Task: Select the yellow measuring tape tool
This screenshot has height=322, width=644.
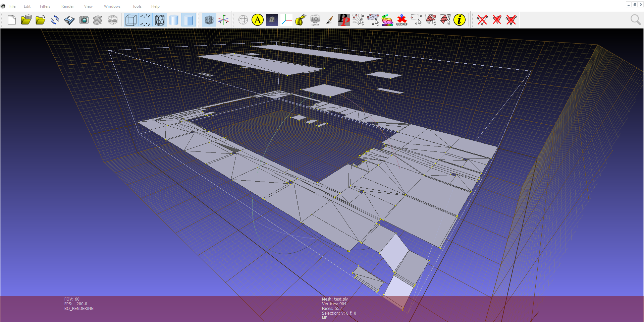Action: pyautogui.click(x=301, y=20)
